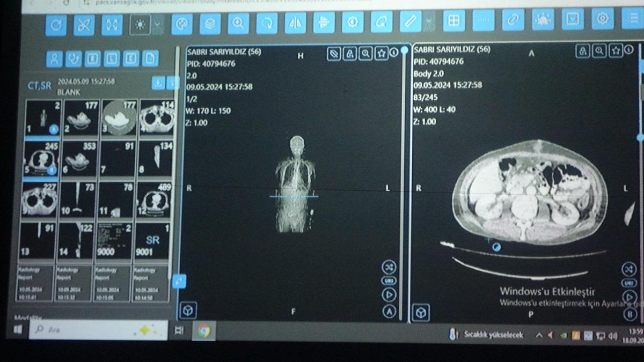Expand the dropdown arrow beside ruler tool
Viewport: 644px width, 362px height.
pyautogui.click(x=428, y=21)
